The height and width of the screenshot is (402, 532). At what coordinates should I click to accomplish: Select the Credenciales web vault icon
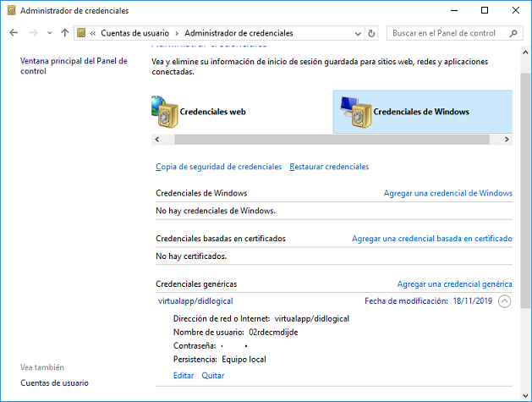coord(164,112)
